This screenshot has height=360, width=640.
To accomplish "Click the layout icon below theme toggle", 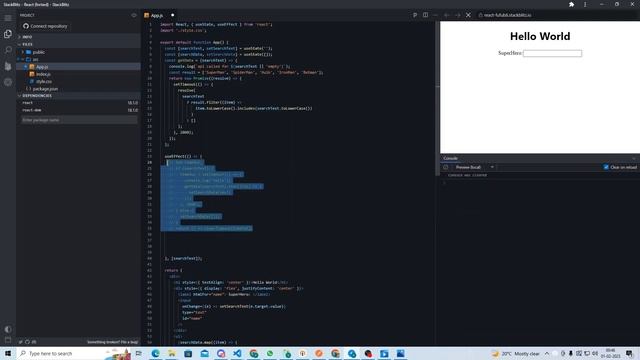I will click(8, 340).
